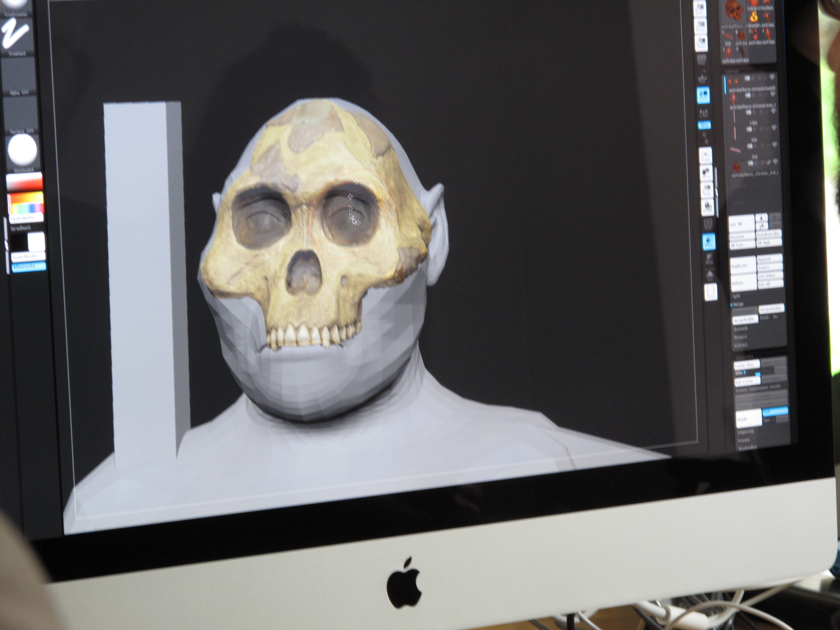Toggle eye on first bust subtool
Viewport: 840px width, 630px height.
[x=772, y=77]
